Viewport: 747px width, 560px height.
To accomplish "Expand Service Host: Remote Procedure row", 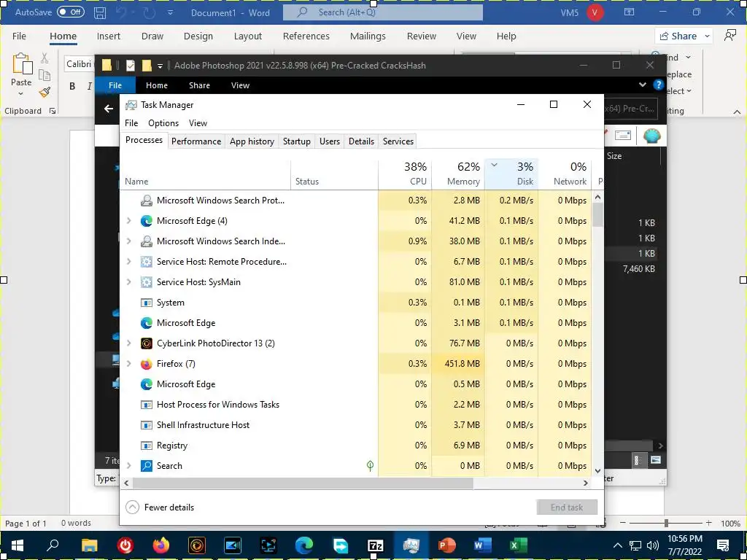I will 128,262.
